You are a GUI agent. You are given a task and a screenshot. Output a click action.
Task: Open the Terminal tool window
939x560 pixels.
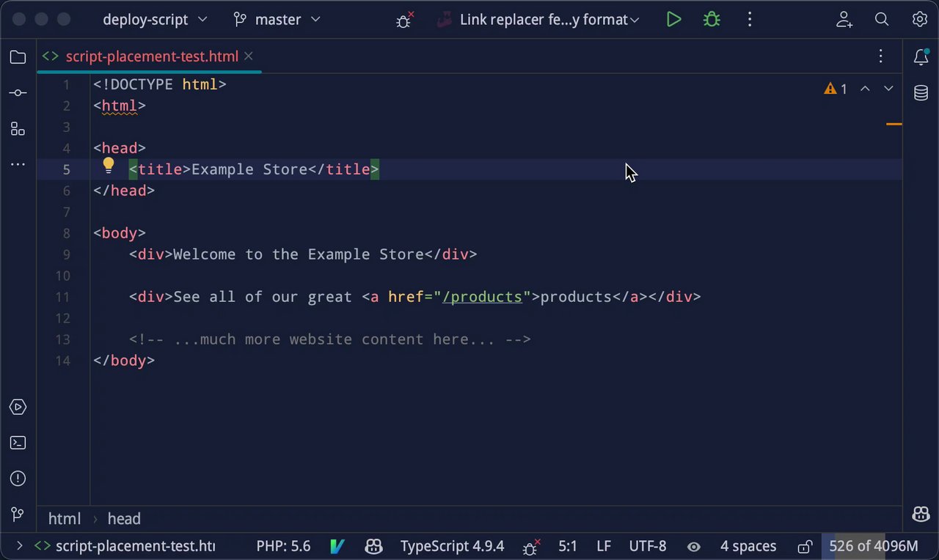(18, 443)
